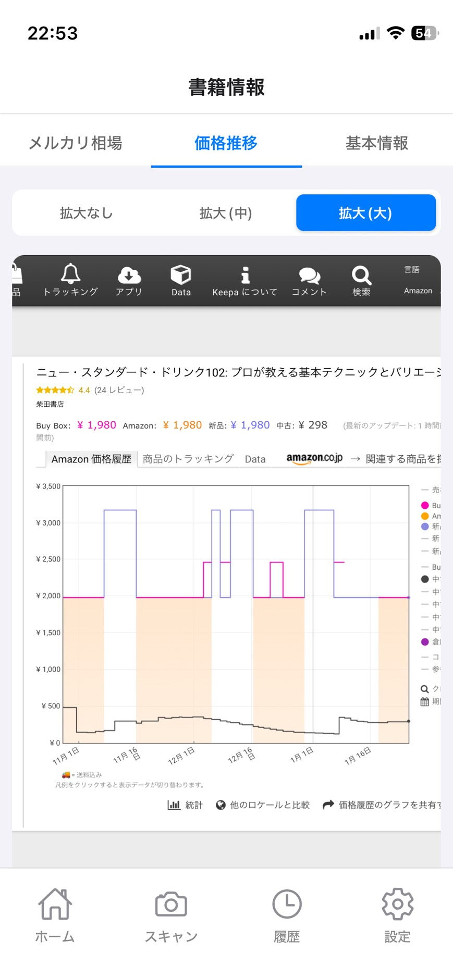Image resolution: width=453 pixels, height=980 pixels.
Task: Open the Data tab beside 商品のトラッキング
Action: pos(255,459)
